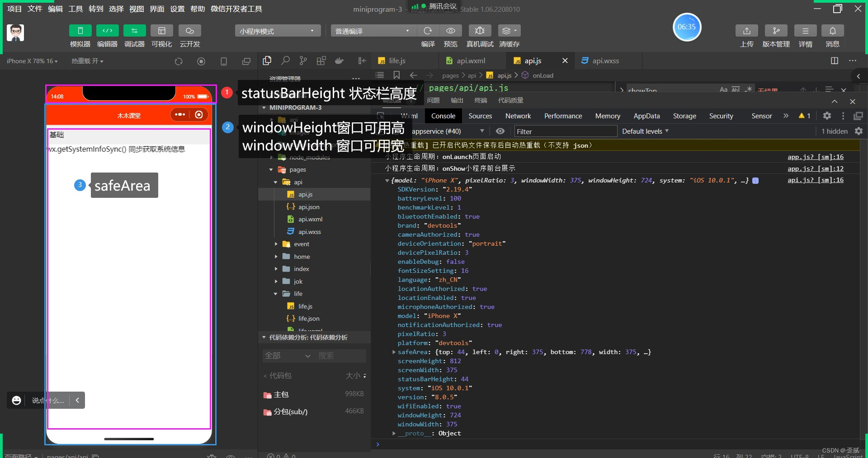The height and width of the screenshot is (458, 868).
Task: Click the simulator stop icon
Action: pyautogui.click(x=201, y=61)
